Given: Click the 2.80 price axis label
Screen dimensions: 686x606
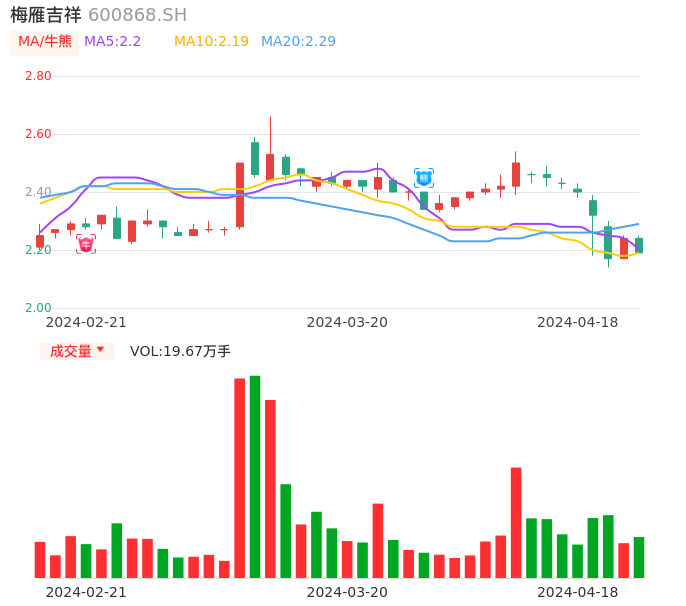Looking at the screenshot, I should tap(38, 76).
